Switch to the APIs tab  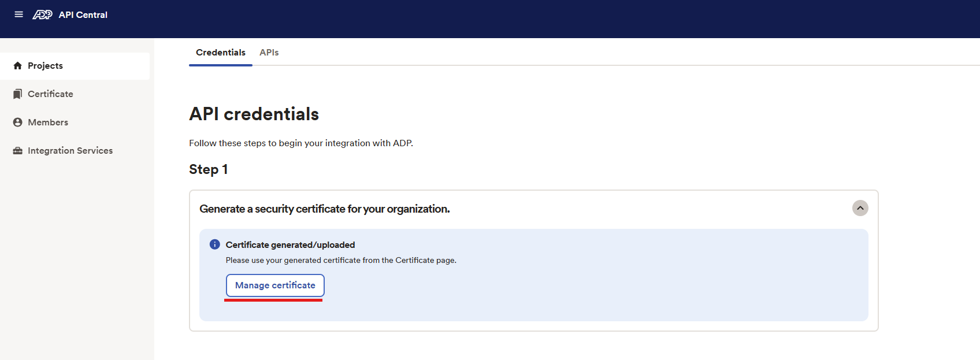tap(269, 53)
